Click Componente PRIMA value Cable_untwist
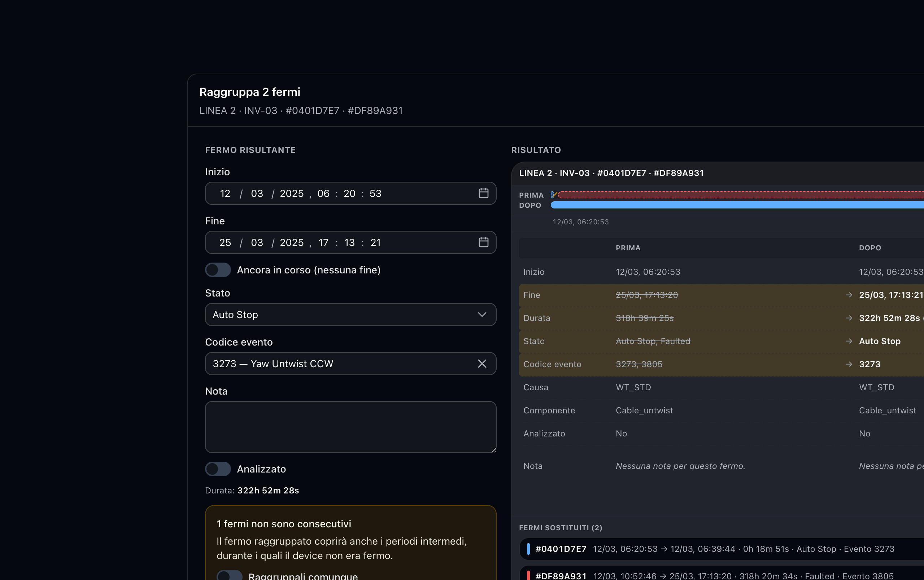 [x=644, y=410]
